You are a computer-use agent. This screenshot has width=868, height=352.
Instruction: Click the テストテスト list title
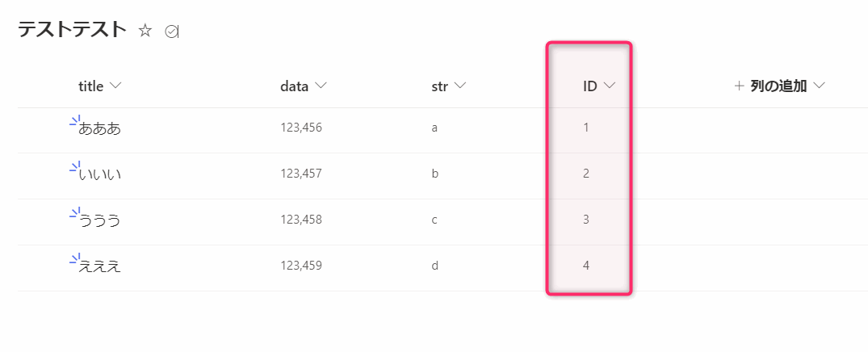[x=73, y=30]
